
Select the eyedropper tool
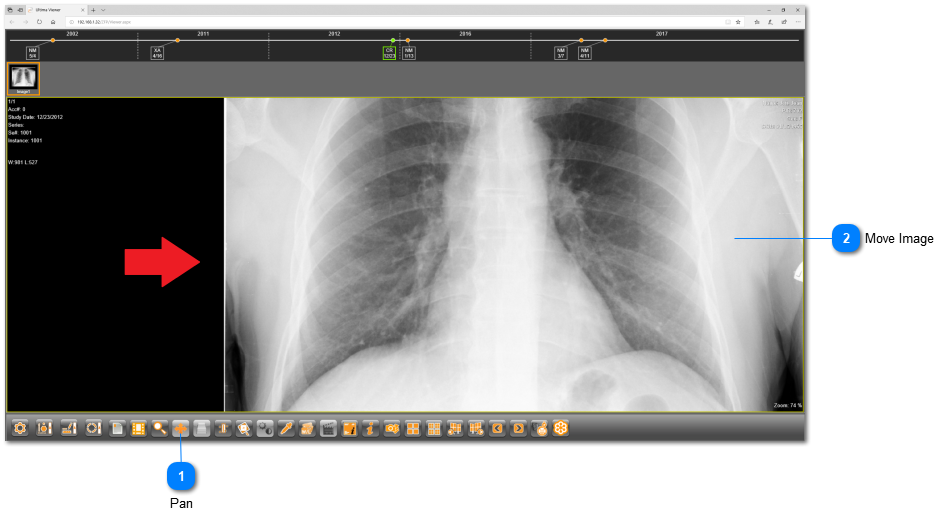coord(286,428)
